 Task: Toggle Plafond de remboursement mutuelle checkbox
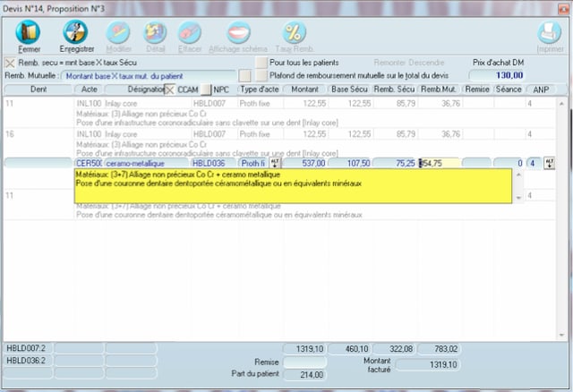click(261, 75)
